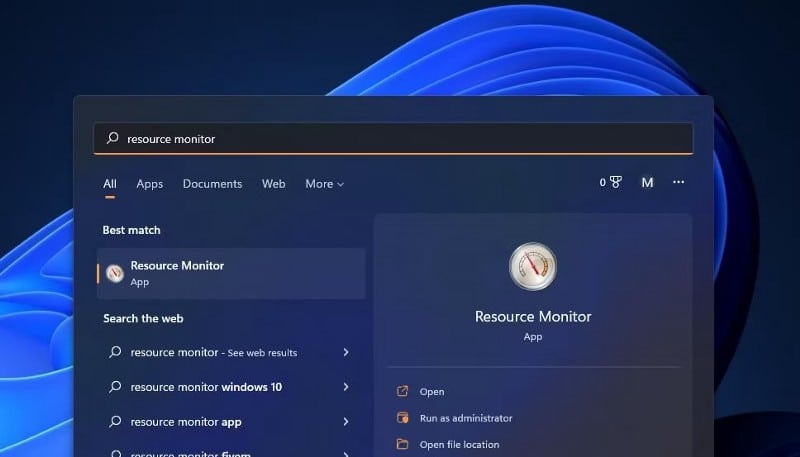Viewport: 800px width, 457px height.
Task: Click the Open action's launch icon
Action: tap(403, 391)
